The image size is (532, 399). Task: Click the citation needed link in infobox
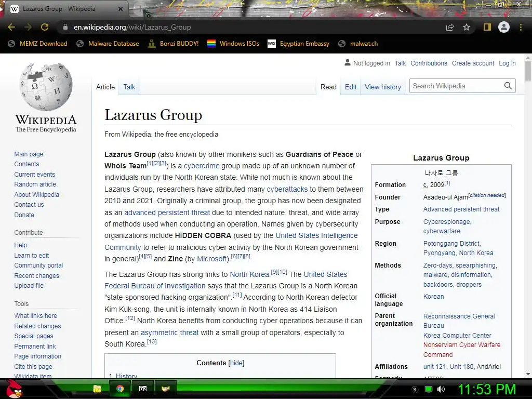(x=487, y=195)
